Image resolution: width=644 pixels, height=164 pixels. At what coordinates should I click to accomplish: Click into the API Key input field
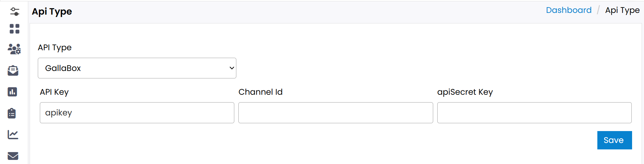pos(137,113)
